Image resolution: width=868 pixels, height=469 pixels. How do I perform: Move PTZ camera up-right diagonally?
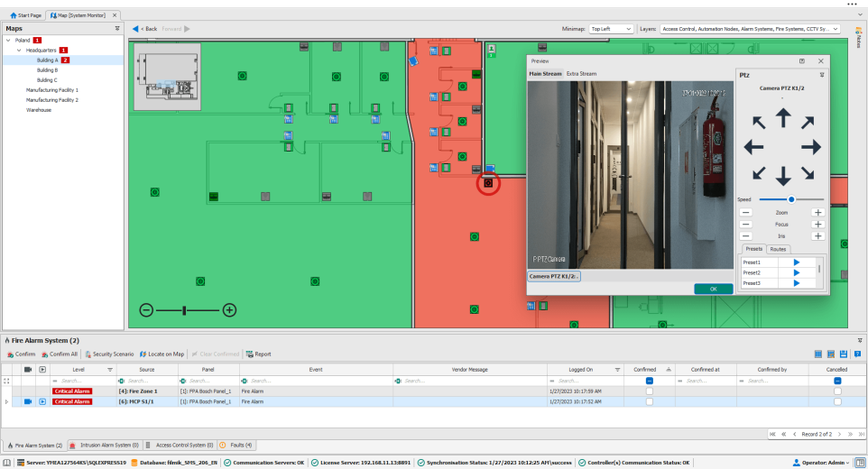(x=808, y=123)
